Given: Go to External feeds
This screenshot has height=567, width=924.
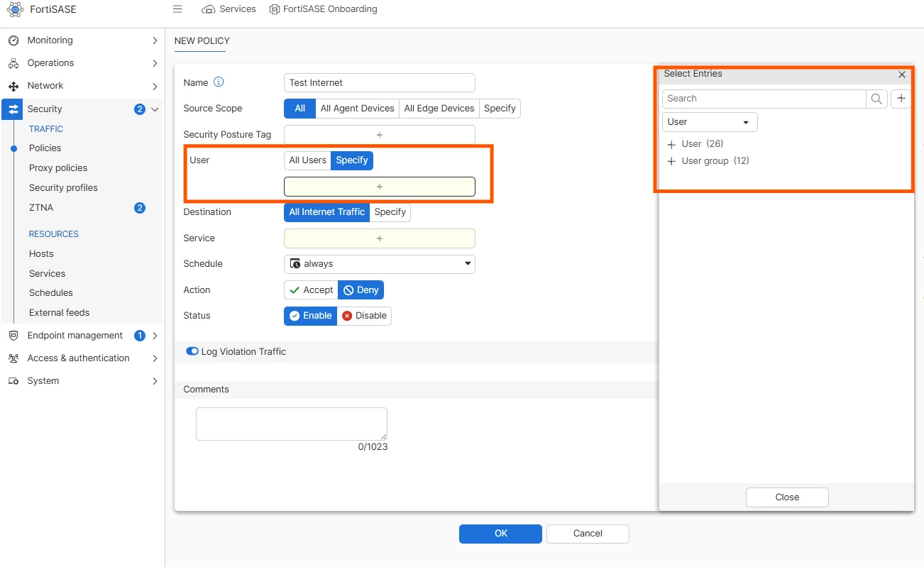Looking at the screenshot, I should coord(59,313).
